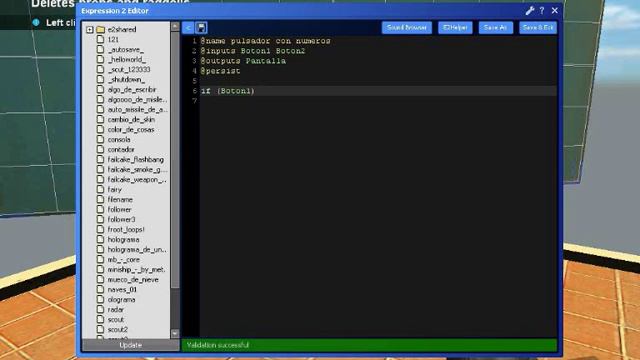Open the follower3 file
Screen dimensions: 640x360
pos(121,220)
